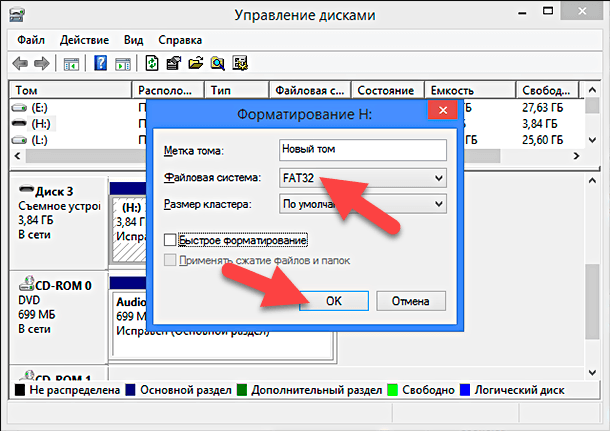Open the Действие menu
Viewport: 610px width, 431px height.
pos(84,40)
